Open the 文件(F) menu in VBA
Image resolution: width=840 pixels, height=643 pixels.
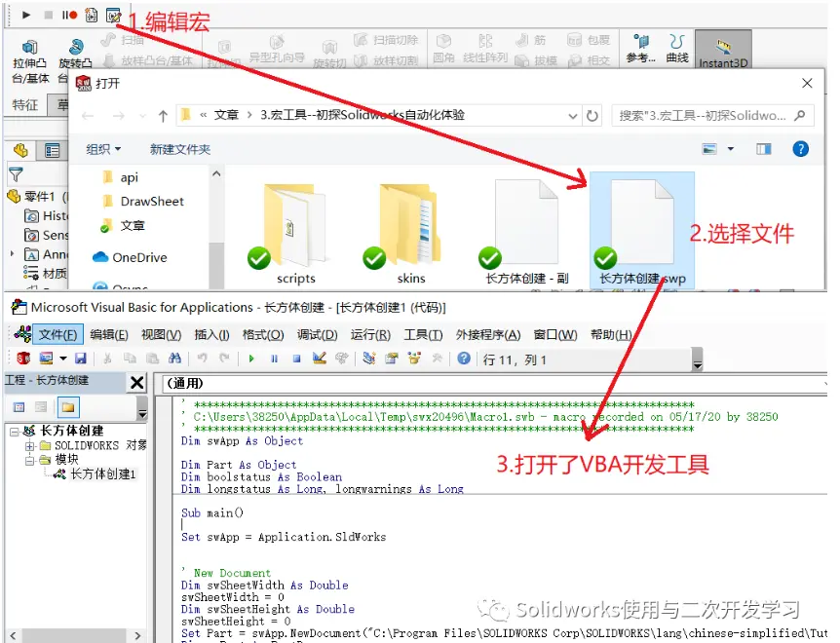(57, 334)
